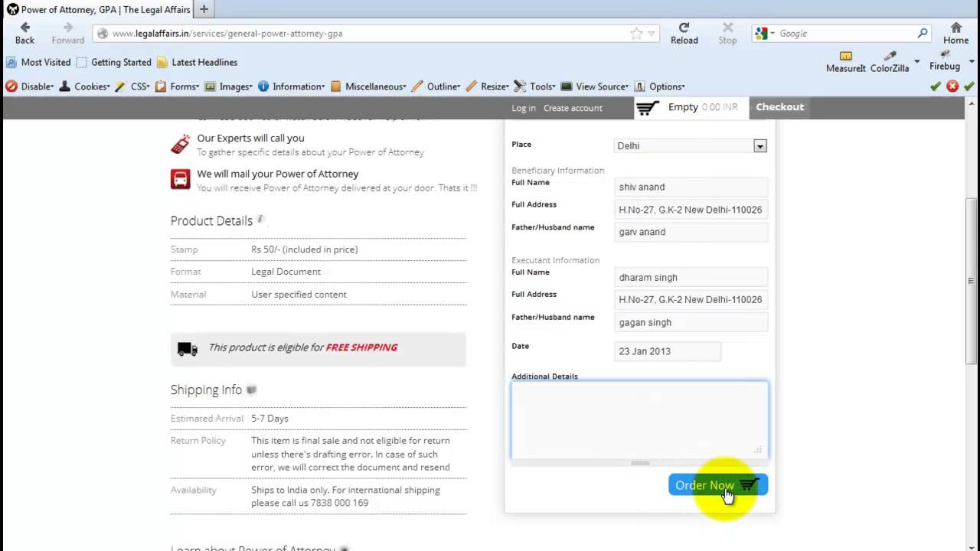Click Father/Husband name field gagan singh
The image size is (980, 551).
click(691, 322)
